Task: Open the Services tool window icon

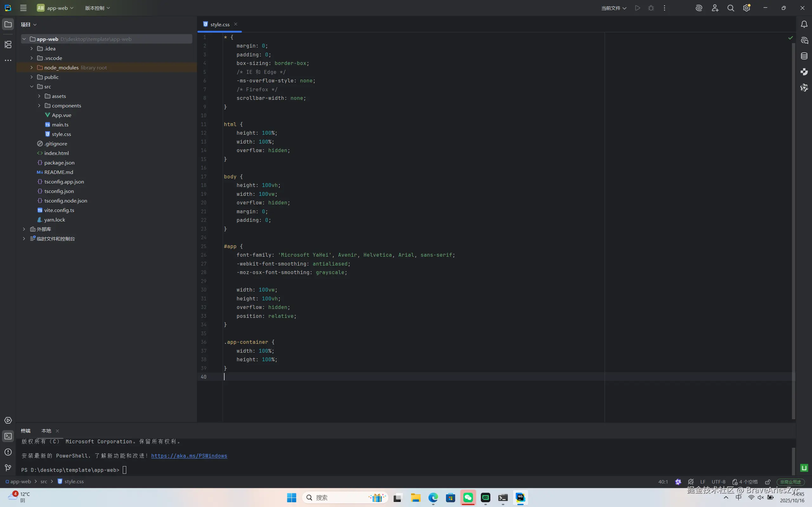Action: (x=8, y=420)
